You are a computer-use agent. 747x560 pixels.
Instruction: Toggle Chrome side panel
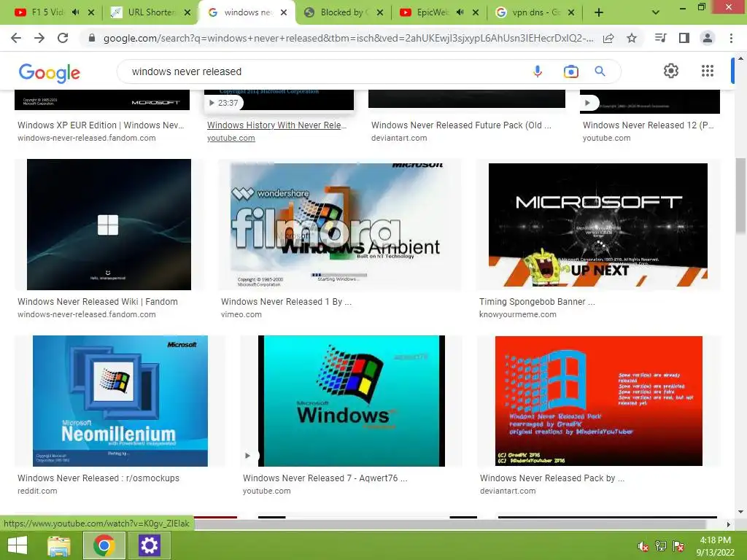tap(684, 38)
